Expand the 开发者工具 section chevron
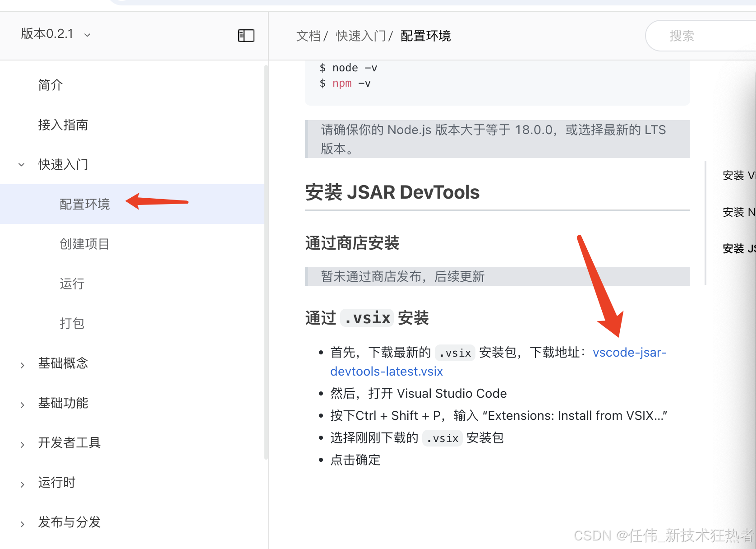Image resolution: width=756 pixels, height=549 pixels. [22, 444]
